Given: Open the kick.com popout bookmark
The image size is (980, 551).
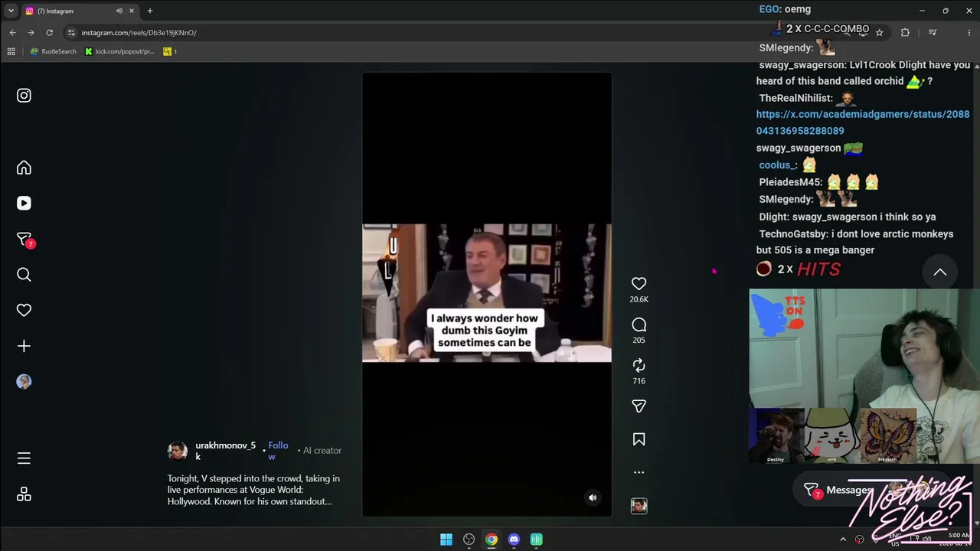Looking at the screenshot, I should click(119, 51).
